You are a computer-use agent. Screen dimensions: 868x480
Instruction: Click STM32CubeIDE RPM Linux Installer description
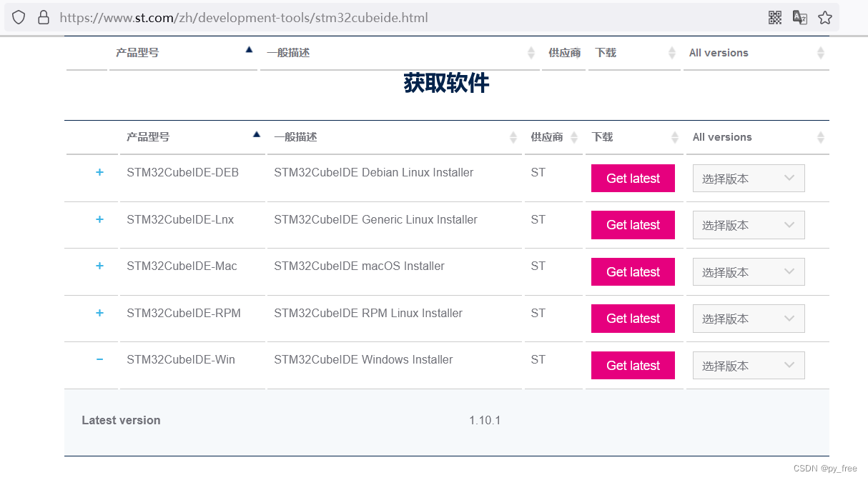pyautogui.click(x=368, y=313)
